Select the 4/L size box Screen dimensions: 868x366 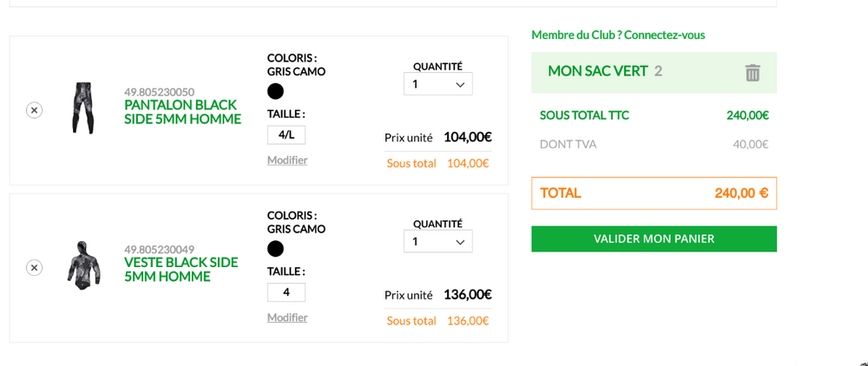(286, 135)
